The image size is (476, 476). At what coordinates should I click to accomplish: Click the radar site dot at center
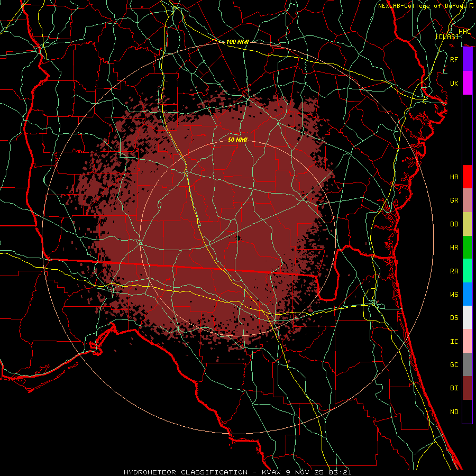[239, 237]
